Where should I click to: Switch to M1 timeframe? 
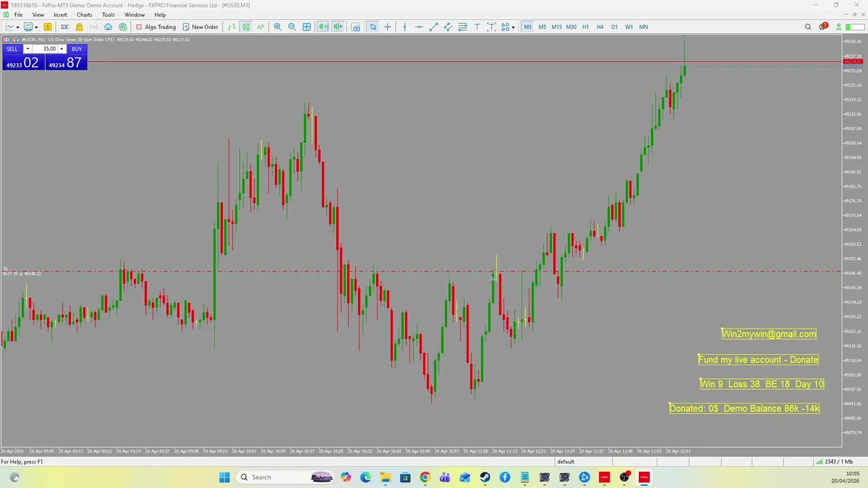tap(528, 27)
